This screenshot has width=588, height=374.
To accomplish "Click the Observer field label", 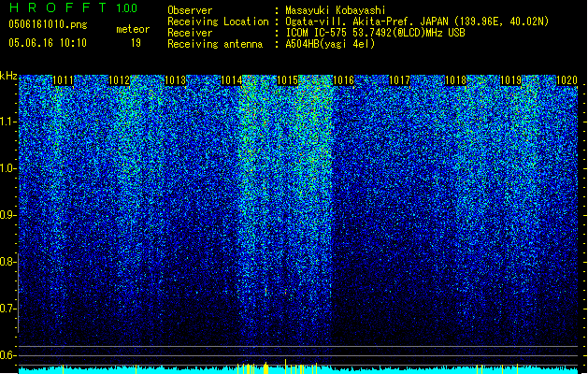I will (190, 10).
